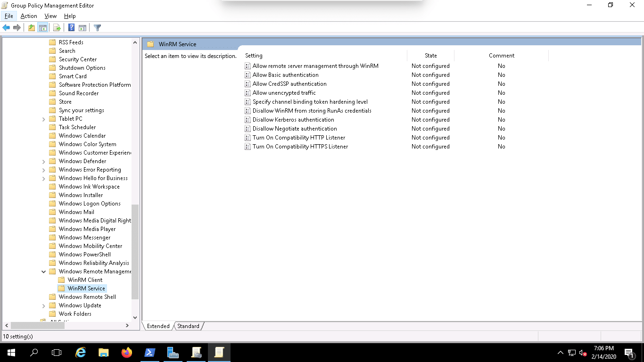
Task: Select the Smart Card tree folder
Action: click(73, 76)
